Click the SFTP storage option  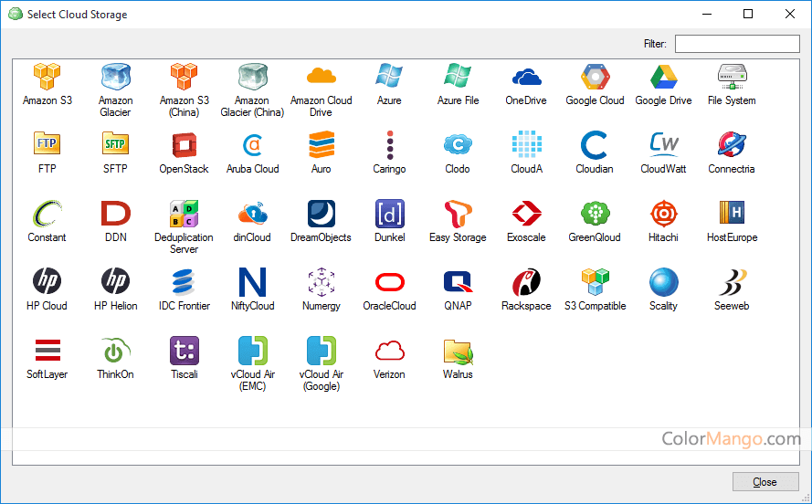click(115, 145)
